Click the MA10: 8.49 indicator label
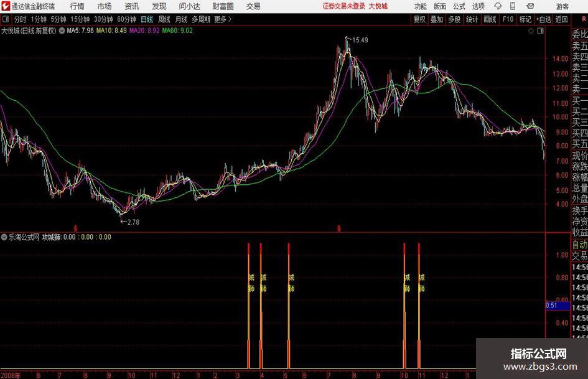This screenshot has height=379, width=588. click(x=111, y=30)
